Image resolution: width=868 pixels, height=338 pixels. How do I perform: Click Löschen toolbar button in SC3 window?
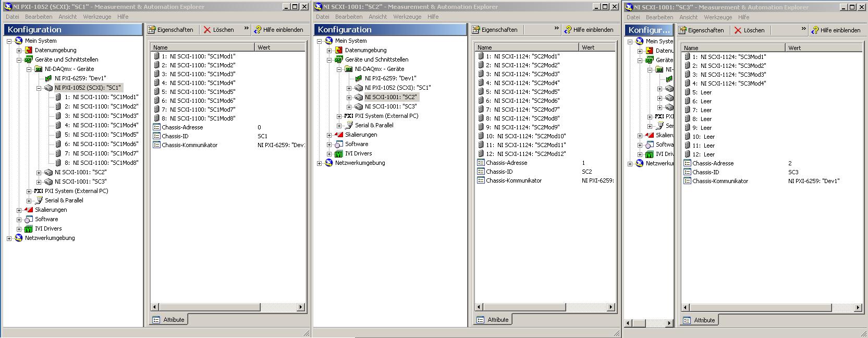[x=750, y=30]
